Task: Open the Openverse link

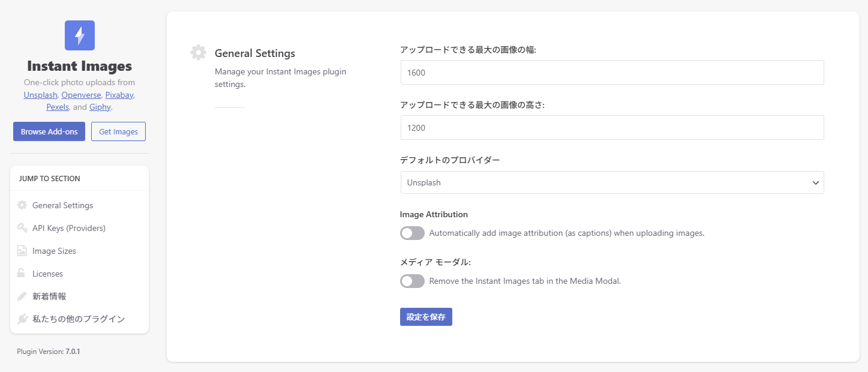Action: coord(81,95)
